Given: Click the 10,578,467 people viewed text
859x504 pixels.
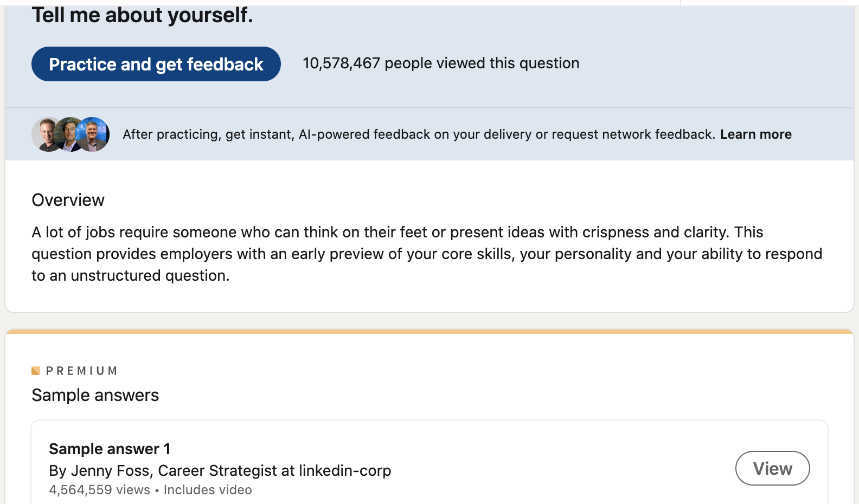Looking at the screenshot, I should coord(440,63).
